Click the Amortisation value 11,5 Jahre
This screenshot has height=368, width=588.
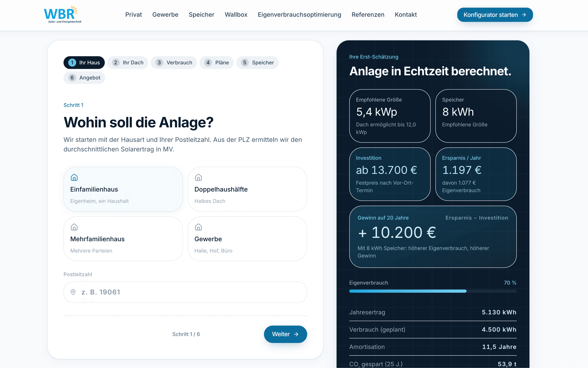coord(499,347)
